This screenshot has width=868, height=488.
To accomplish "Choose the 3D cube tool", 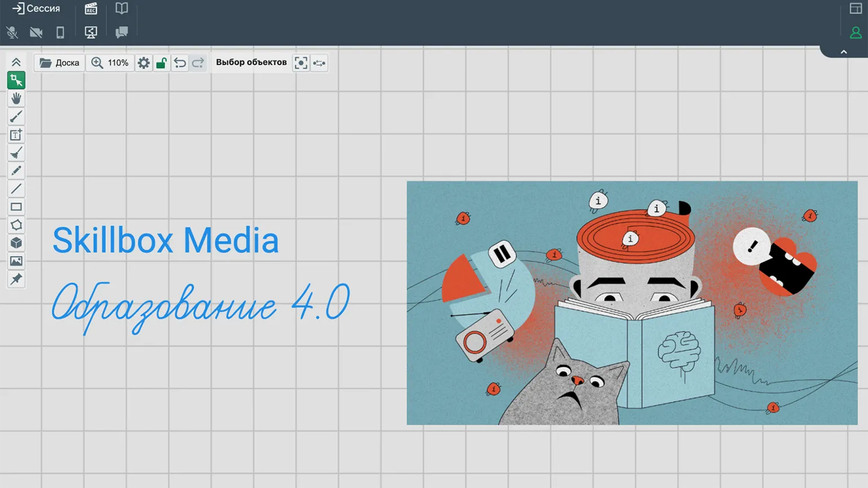I will pos(16,243).
